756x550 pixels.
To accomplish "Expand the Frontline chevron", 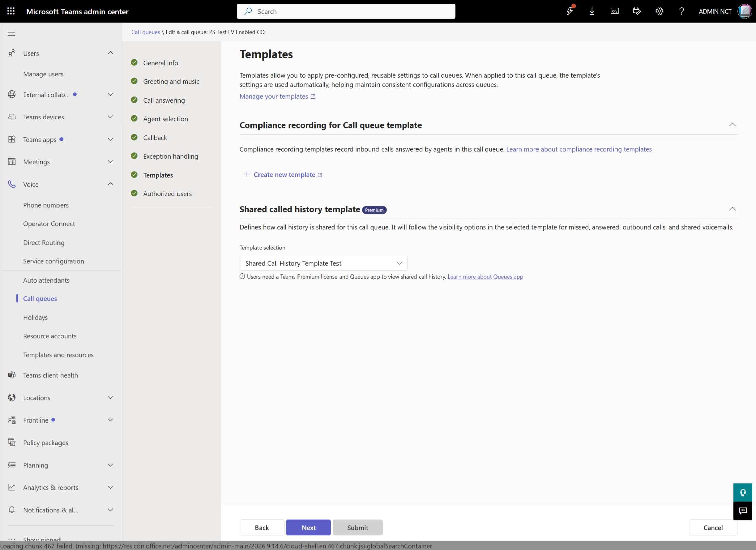I will point(110,420).
